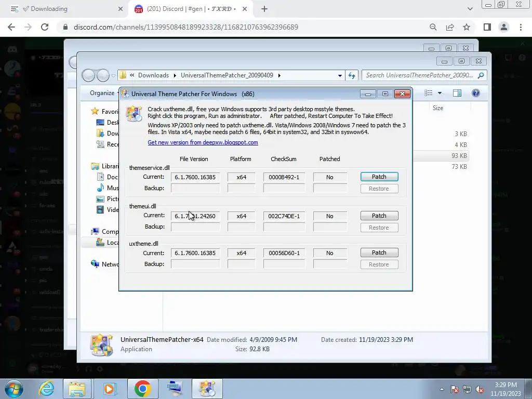Viewport: 532px width, 399px height.
Task: Select Downloads in the Explorer address path
Action: 153,75
